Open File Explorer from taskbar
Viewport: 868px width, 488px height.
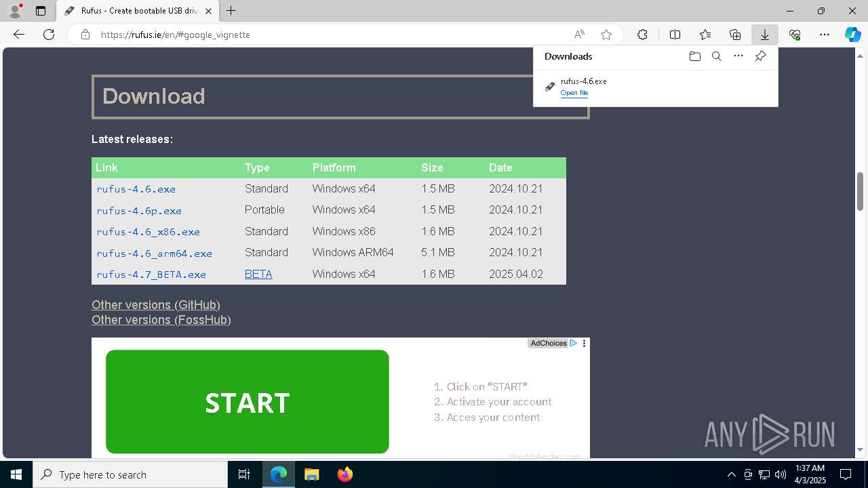pos(311,474)
